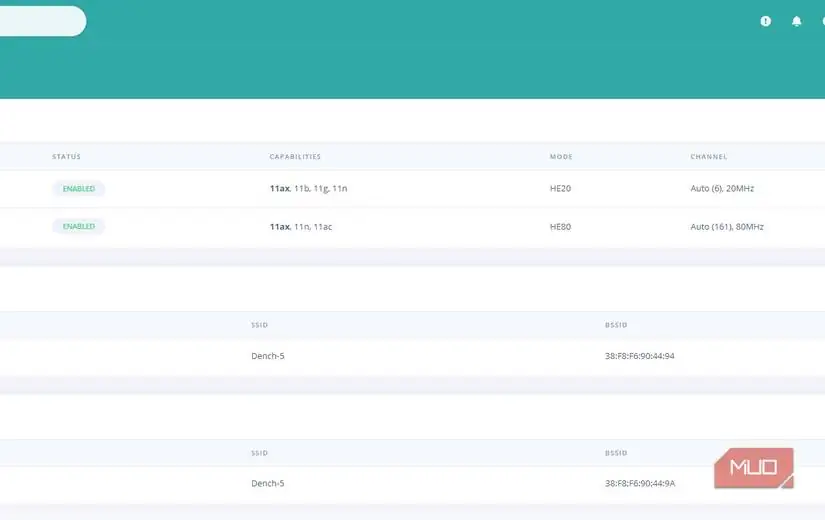825x520 pixels.
Task: Select the MODE column header
Action: [x=561, y=156]
